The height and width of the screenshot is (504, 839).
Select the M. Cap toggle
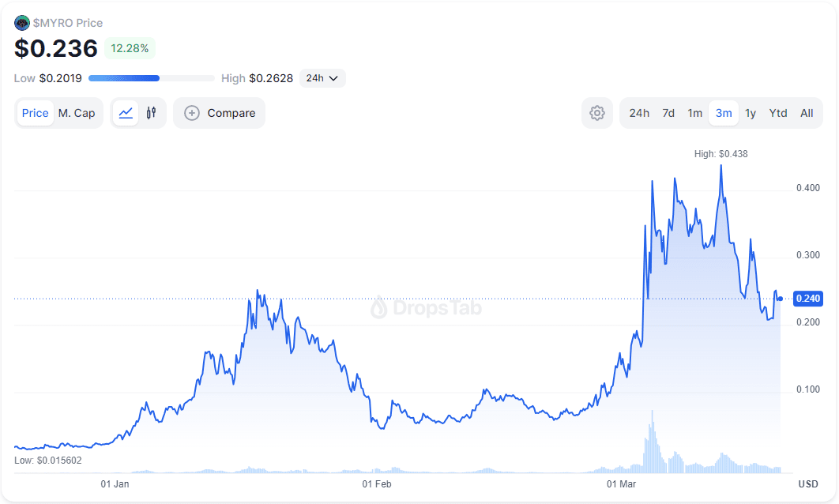pyautogui.click(x=77, y=113)
